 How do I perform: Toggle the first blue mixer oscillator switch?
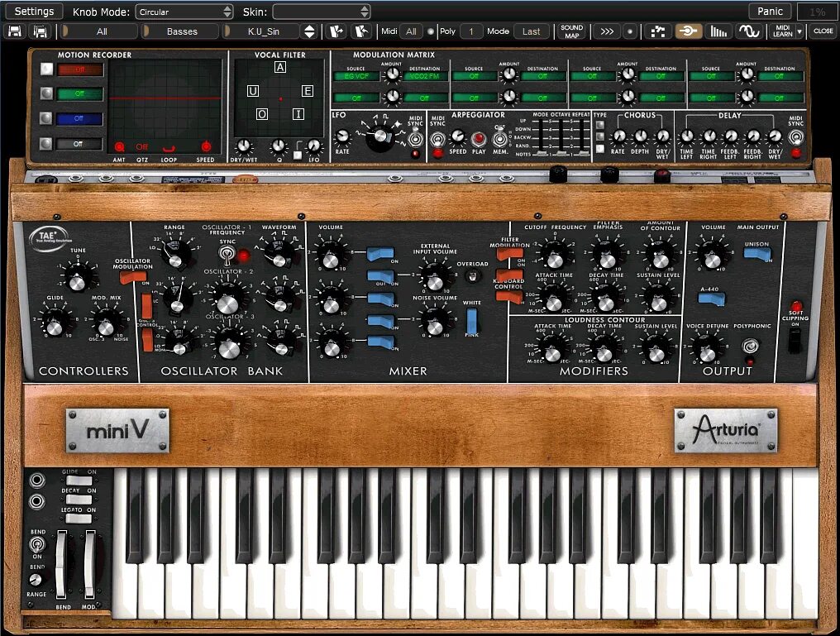[380, 254]
